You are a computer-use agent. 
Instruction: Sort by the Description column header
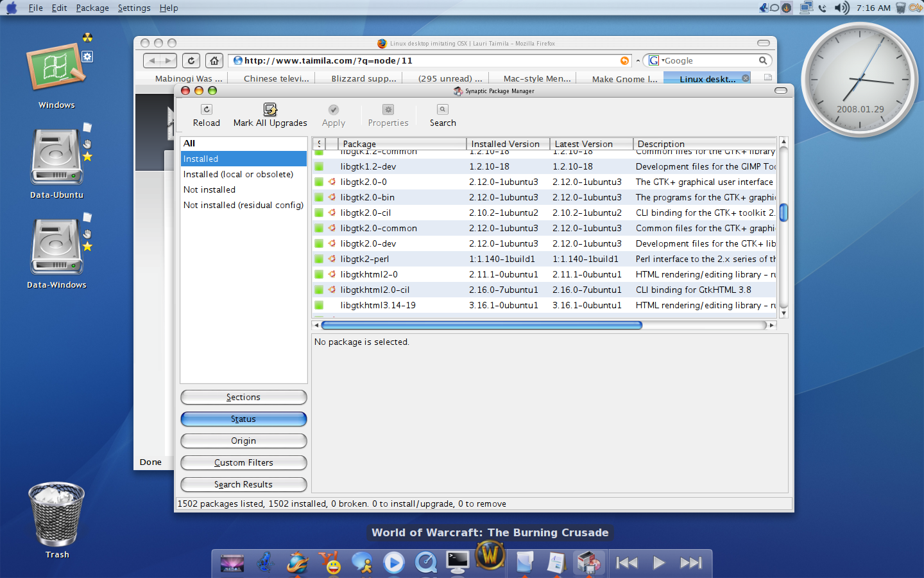click(x=705, y=144)
